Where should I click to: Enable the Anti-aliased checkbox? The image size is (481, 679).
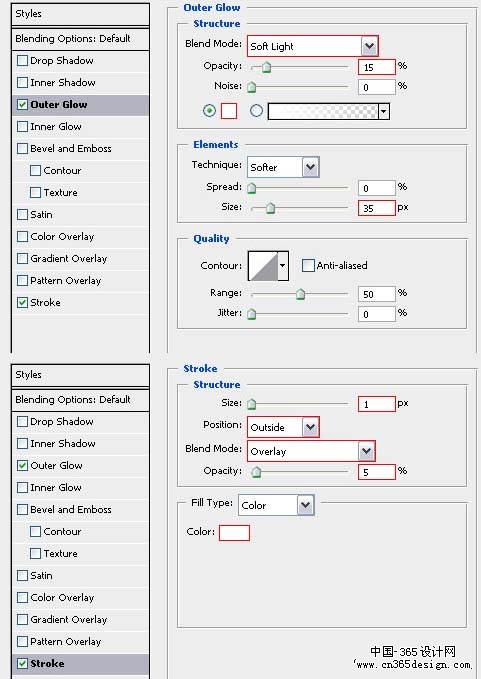click(308, 265)
